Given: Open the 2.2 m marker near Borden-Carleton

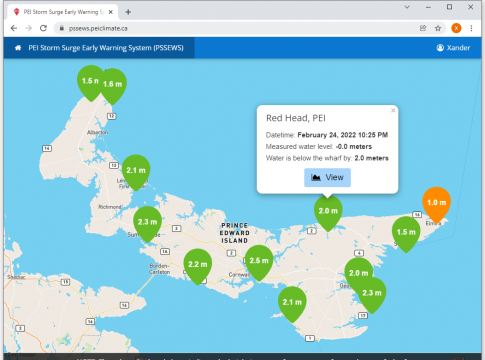Looking at the screenshot, I should [x=198, y=264].
